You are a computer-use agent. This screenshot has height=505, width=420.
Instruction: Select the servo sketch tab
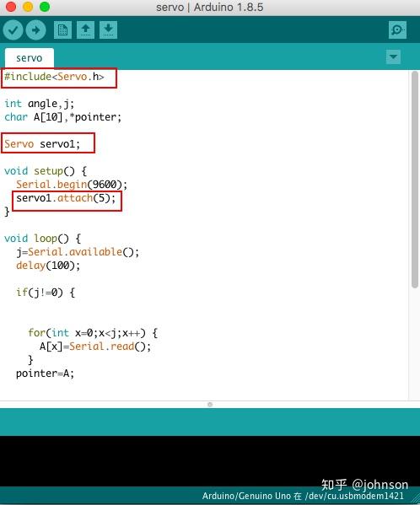[30, 58]
